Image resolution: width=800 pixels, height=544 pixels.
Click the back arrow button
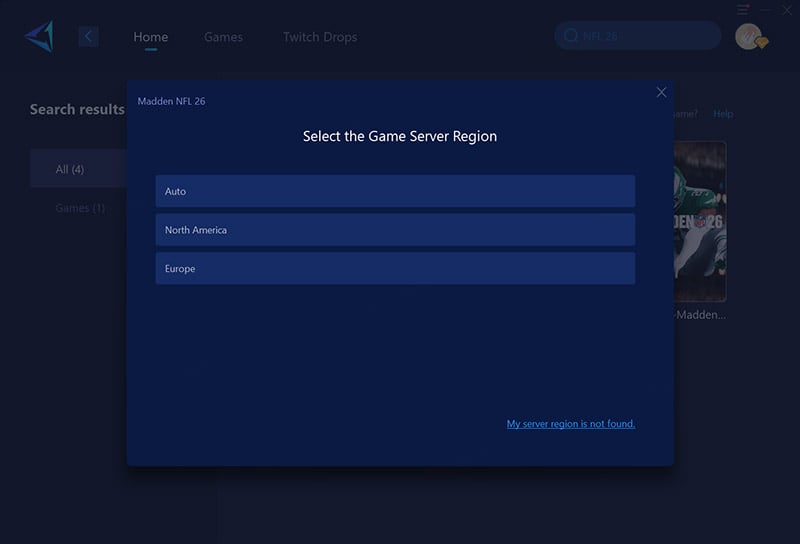coord(88,36)
